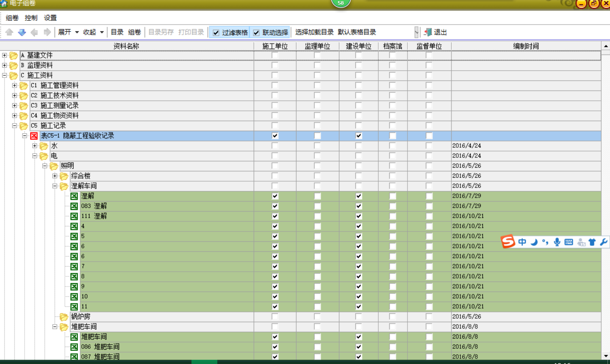
Task: Click the 选择加载目录 button
Action: coord(314,32)
